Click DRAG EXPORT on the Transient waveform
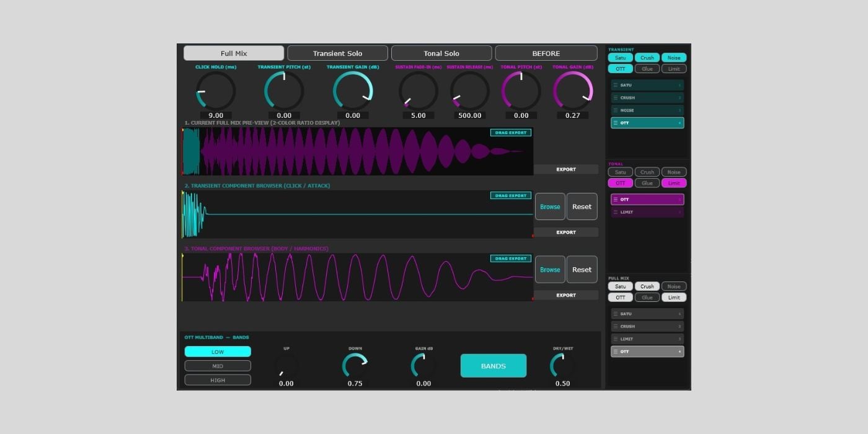Viewport: 868px width, 434px height. point(511,195)
